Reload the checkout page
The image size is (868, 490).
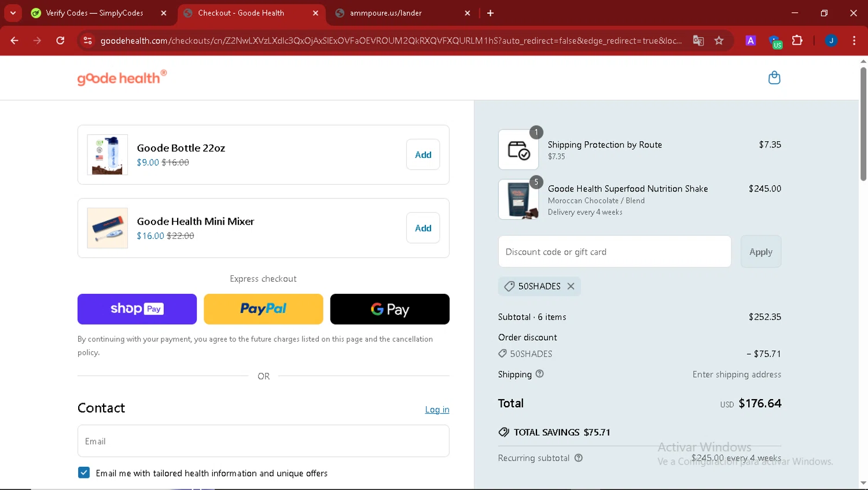point(61,41)
